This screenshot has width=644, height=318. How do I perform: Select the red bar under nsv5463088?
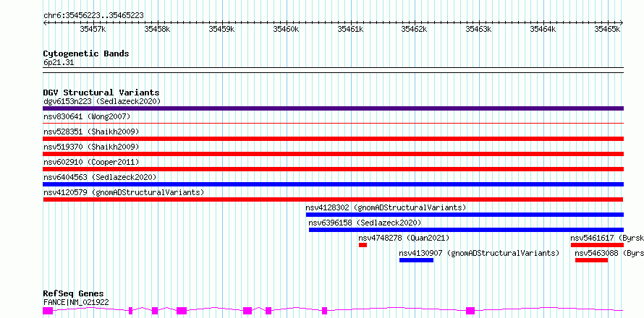click(x=591, y=260)
